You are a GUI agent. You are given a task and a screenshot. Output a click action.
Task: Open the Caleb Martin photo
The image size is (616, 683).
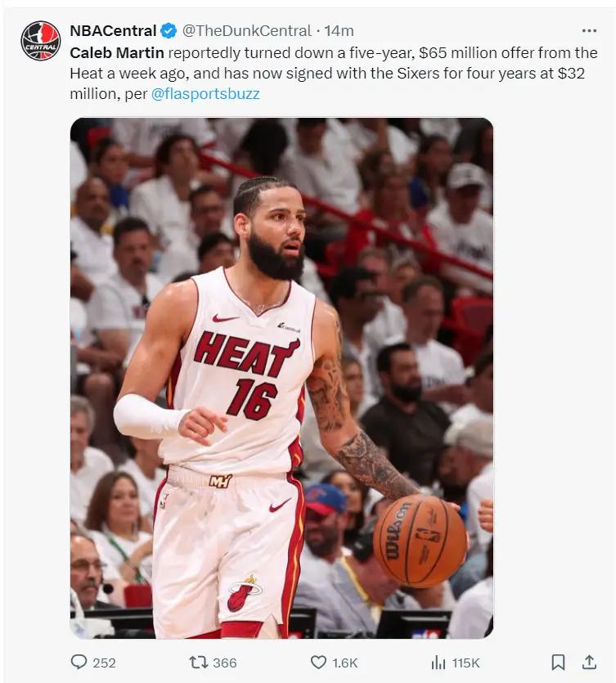282,378
